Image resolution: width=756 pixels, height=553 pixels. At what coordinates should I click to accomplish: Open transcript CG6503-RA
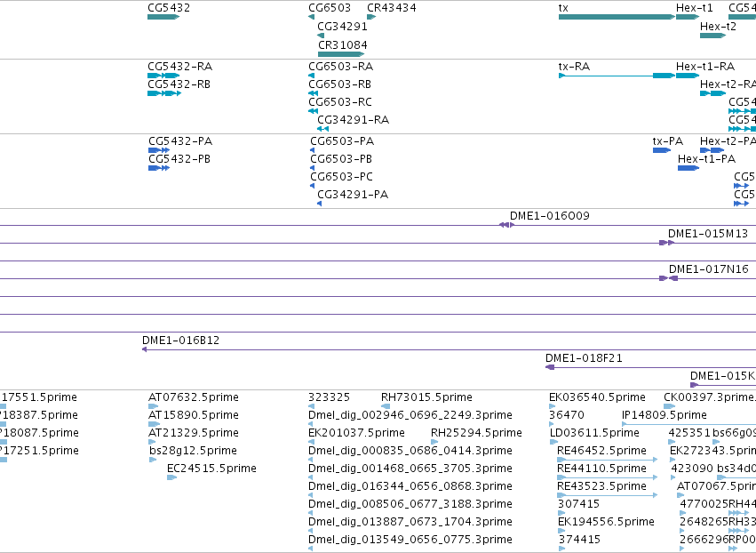[x=340, y=66]
